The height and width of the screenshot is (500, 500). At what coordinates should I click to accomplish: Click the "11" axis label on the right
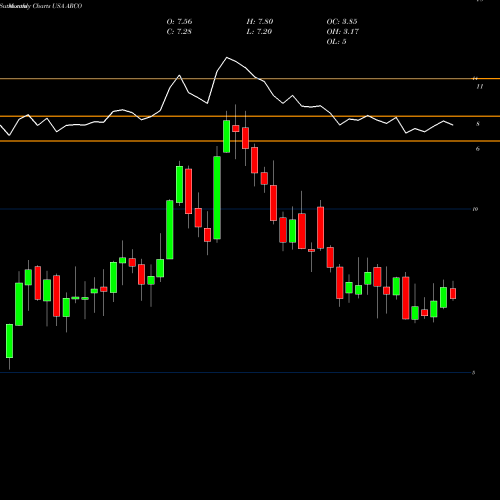click(x=479, y=87)
